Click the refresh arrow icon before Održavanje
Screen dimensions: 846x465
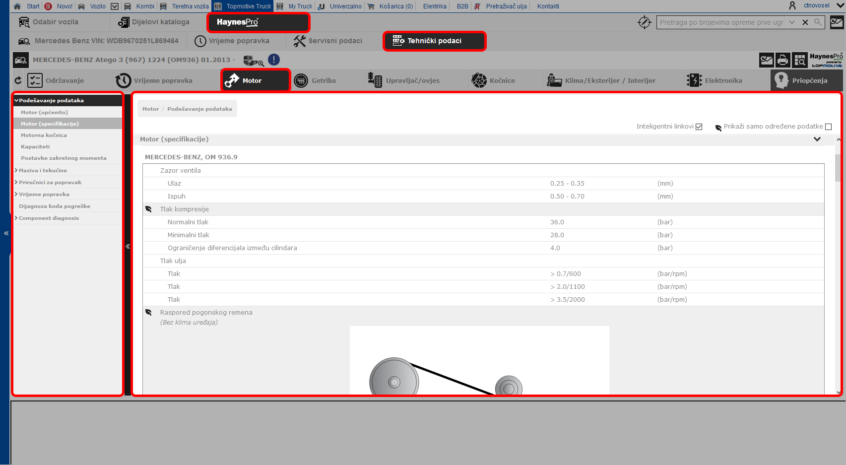pos(18,80)
